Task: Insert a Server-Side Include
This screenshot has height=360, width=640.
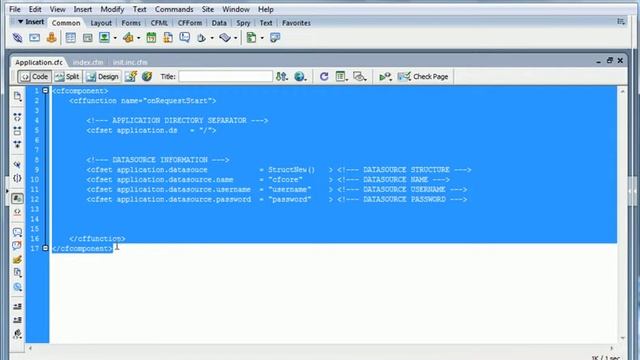Action: click(168, 38)
